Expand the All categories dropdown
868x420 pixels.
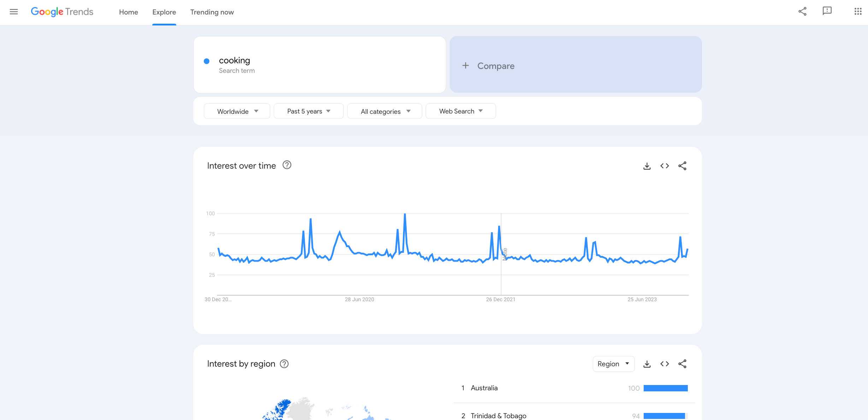click(x=385, y=111)
